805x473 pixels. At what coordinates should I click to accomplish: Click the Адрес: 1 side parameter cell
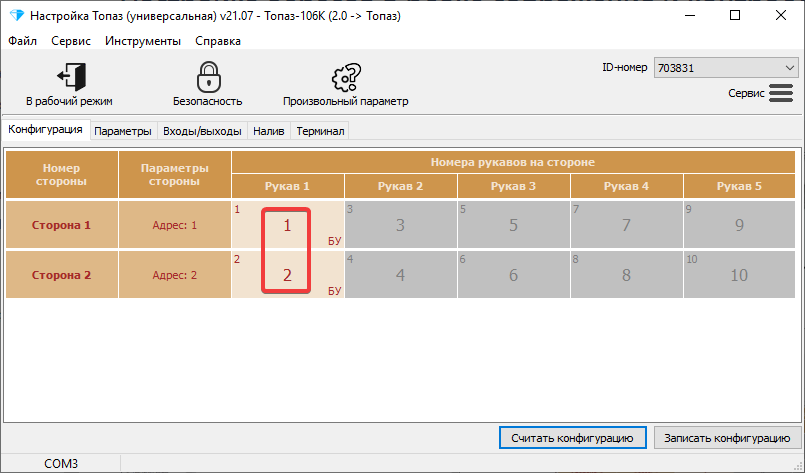tap(175, 225)
